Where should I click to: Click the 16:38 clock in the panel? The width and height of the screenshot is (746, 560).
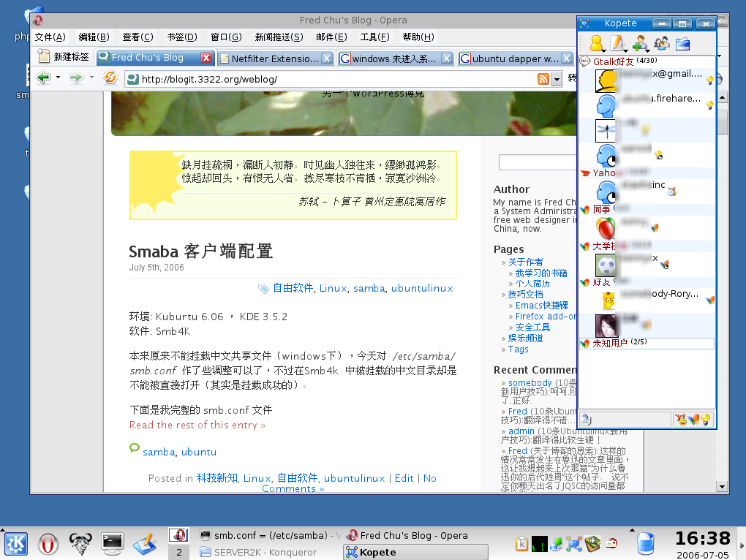(x=703, y=538)
